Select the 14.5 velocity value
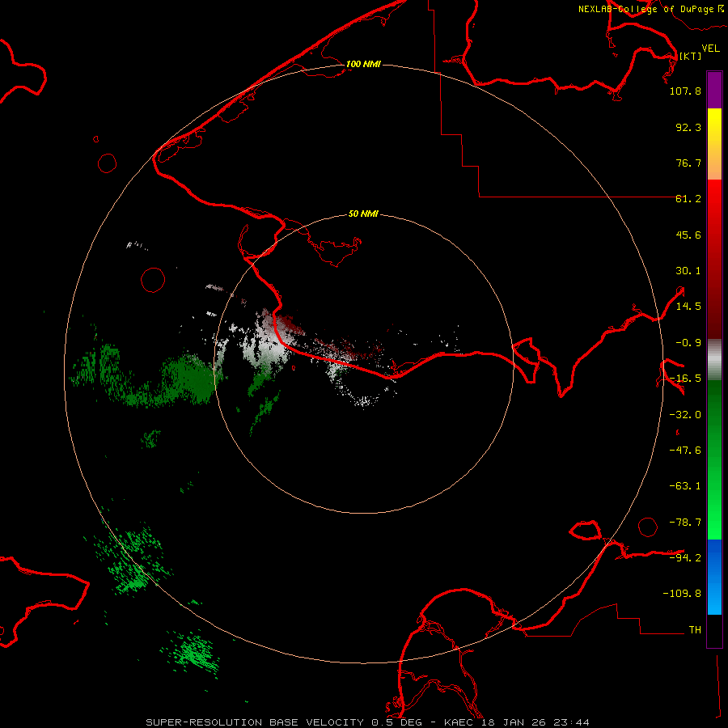728x728 pixels. [688, 307]
